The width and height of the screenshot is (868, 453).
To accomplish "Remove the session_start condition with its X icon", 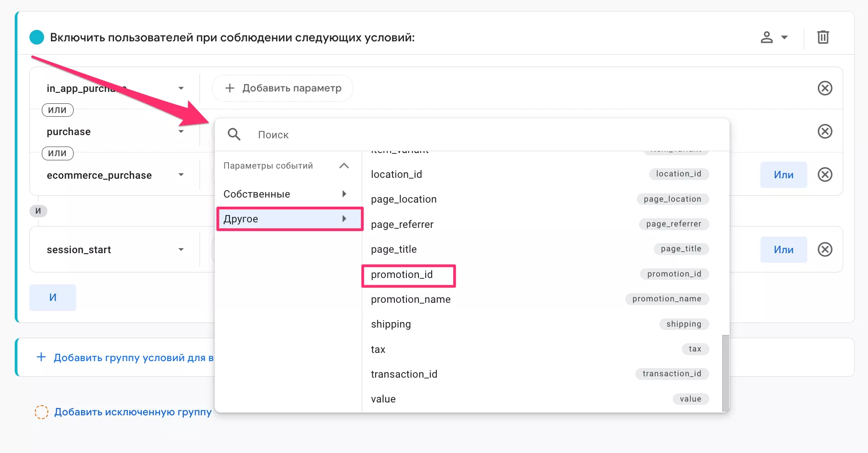I will 825,249.
